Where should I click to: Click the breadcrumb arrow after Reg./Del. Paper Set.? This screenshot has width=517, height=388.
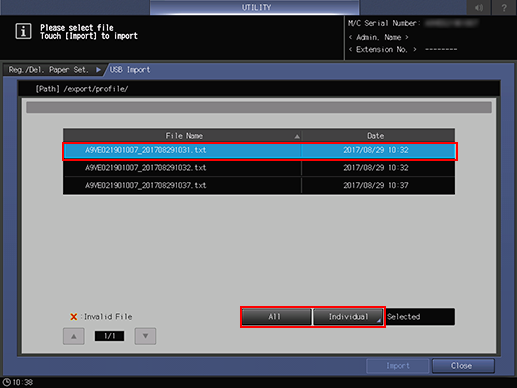98,70
